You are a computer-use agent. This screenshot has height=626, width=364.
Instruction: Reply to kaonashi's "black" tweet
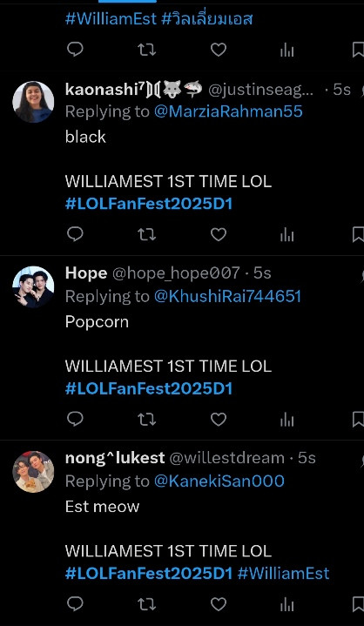75,234
